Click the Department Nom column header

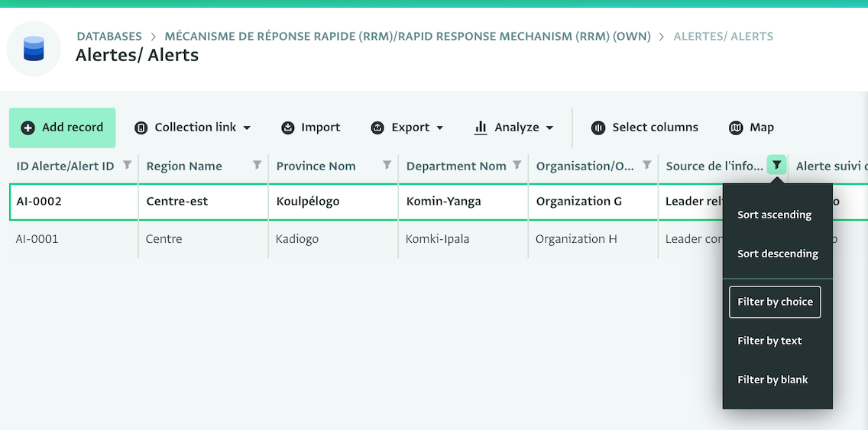coord(456,166)
